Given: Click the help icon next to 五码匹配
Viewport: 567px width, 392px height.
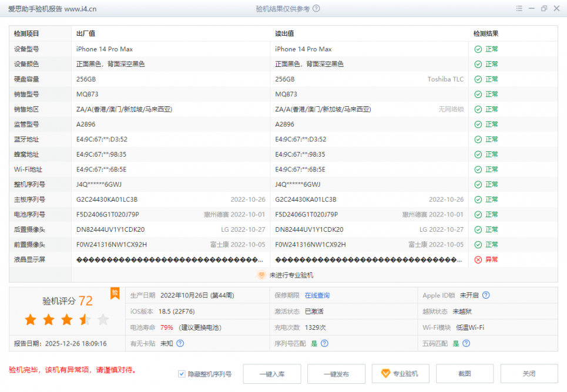Looking at the screenshot, I should 468,343.
